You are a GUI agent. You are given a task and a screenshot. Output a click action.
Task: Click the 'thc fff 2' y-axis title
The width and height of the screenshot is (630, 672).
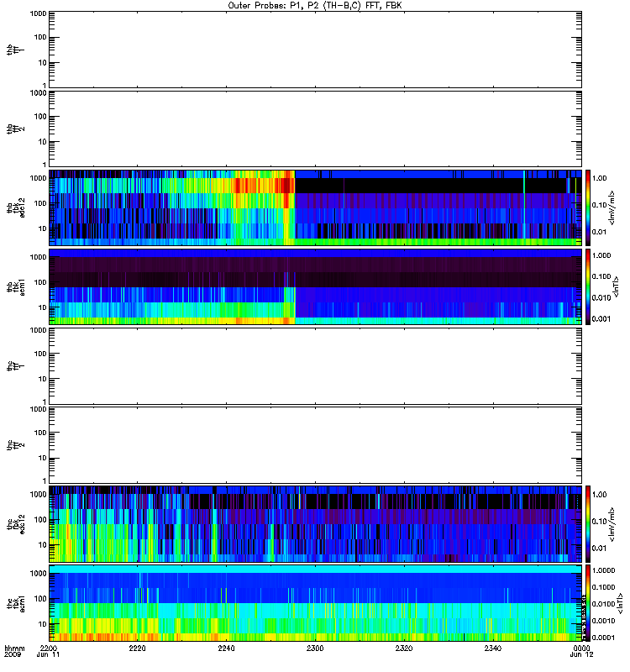click(15, 445)
